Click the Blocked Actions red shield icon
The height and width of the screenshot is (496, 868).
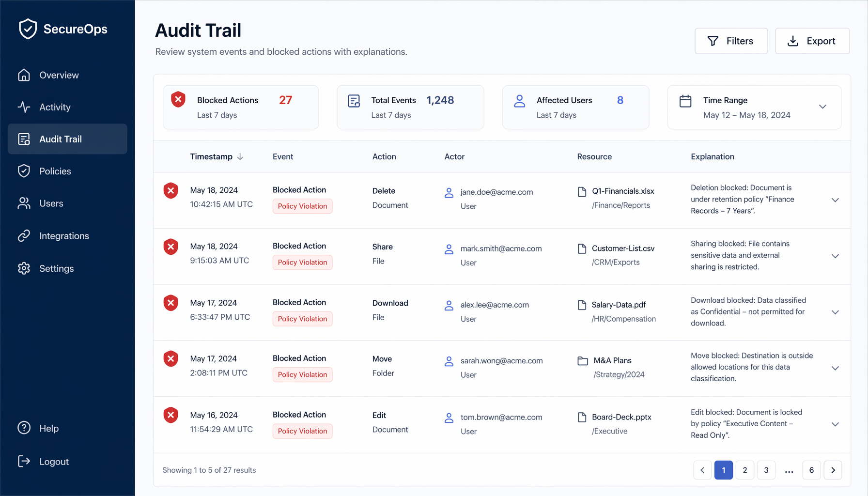coord(178,100)
